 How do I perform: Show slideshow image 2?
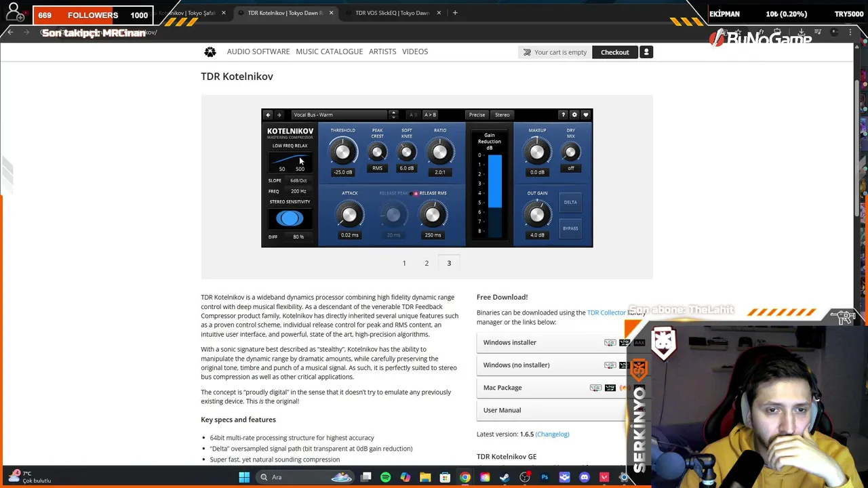[427, 263]
